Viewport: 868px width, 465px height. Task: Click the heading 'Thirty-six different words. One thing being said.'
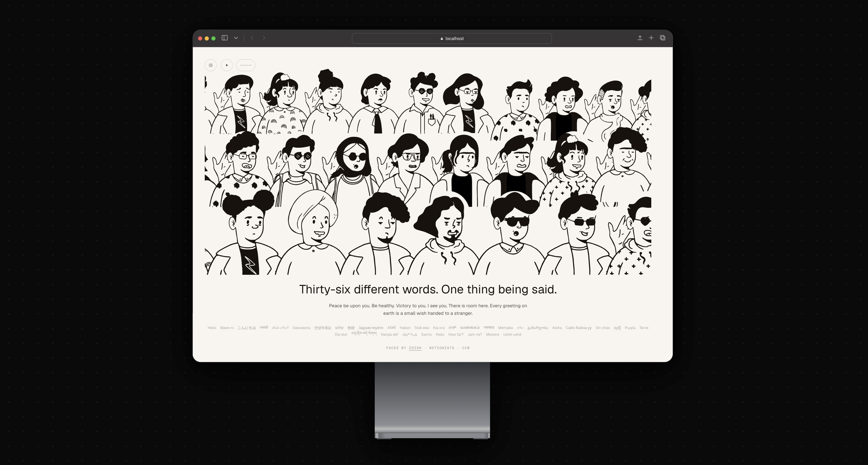pyautogui.click(x=428, y=290)
